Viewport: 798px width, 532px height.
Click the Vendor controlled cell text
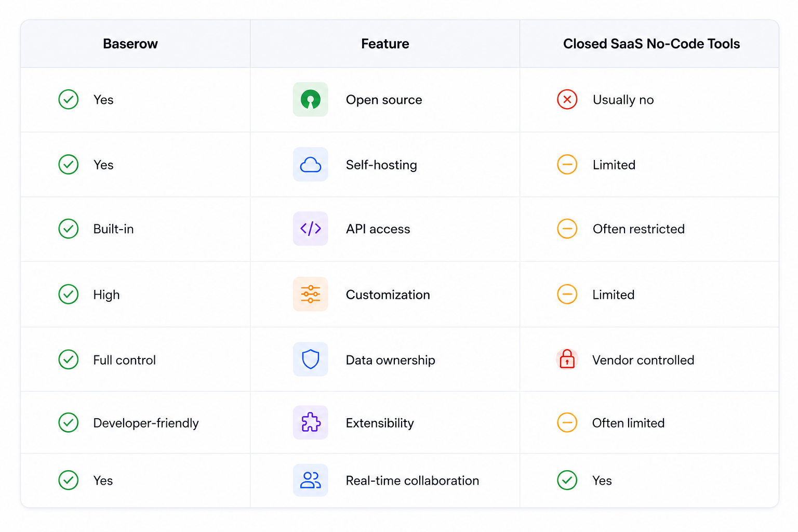coord(643,360)
